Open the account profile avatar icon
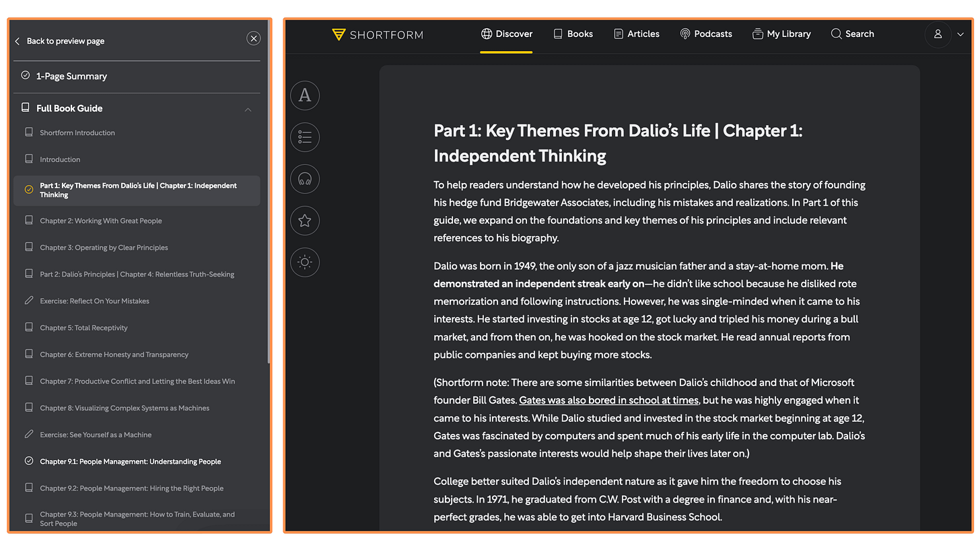 click(938, 34)
